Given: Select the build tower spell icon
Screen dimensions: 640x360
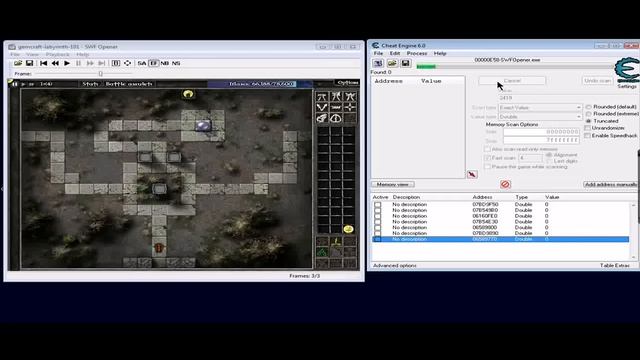Looking at the screenshot, I should pos(322,96).
